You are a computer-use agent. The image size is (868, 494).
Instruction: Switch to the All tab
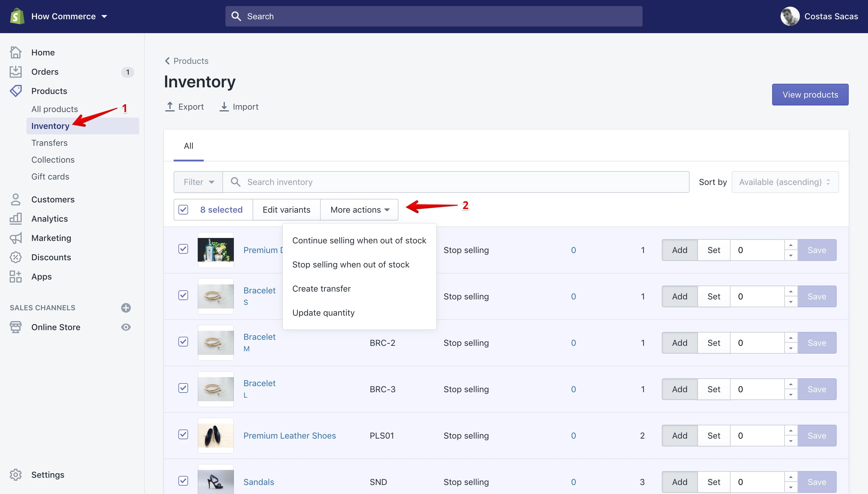point(188,146)
